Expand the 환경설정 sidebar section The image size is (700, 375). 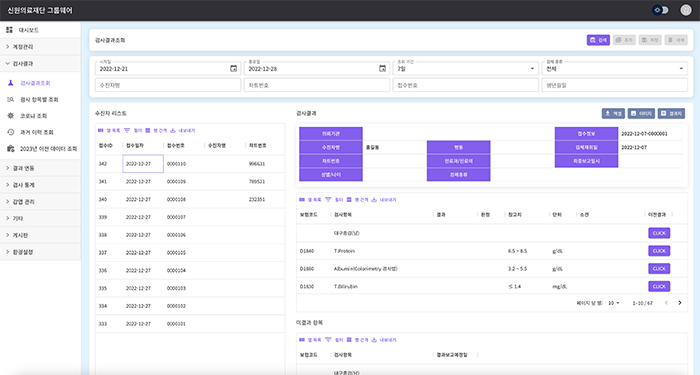click(40, 252)
